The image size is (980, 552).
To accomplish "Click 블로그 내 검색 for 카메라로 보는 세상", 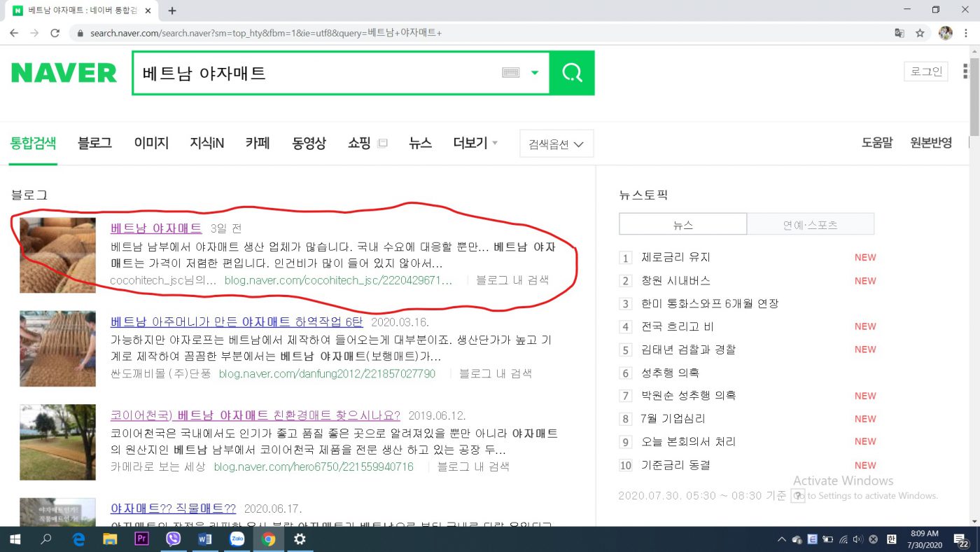I will [x=473, y=467].
